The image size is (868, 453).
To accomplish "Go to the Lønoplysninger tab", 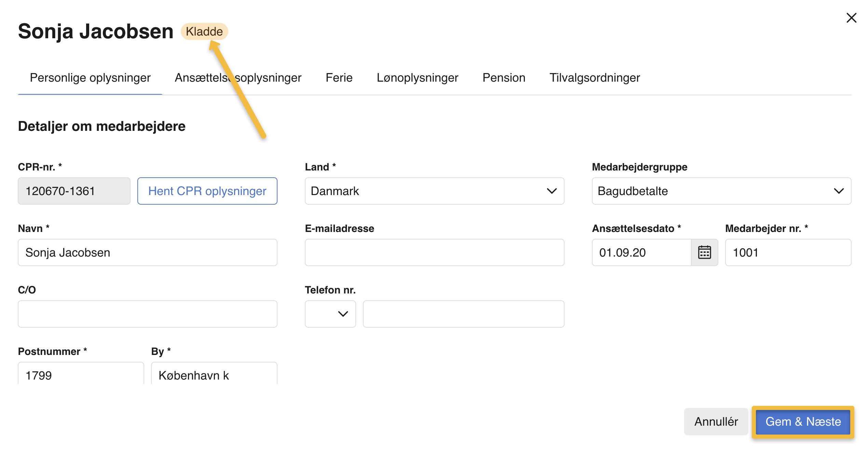I will point(417,78).
